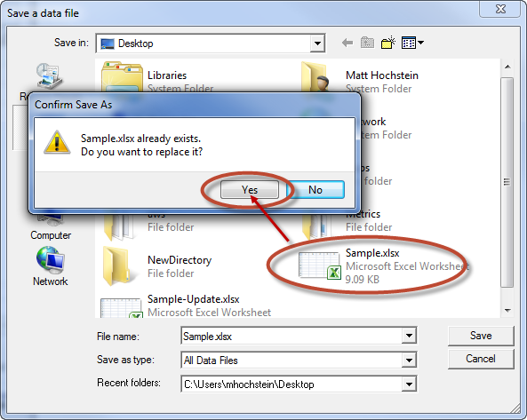This screenshot has width=527, height=420.
Task: Expand the Save in Desktop dropdown
Action: tap(317, 44)
